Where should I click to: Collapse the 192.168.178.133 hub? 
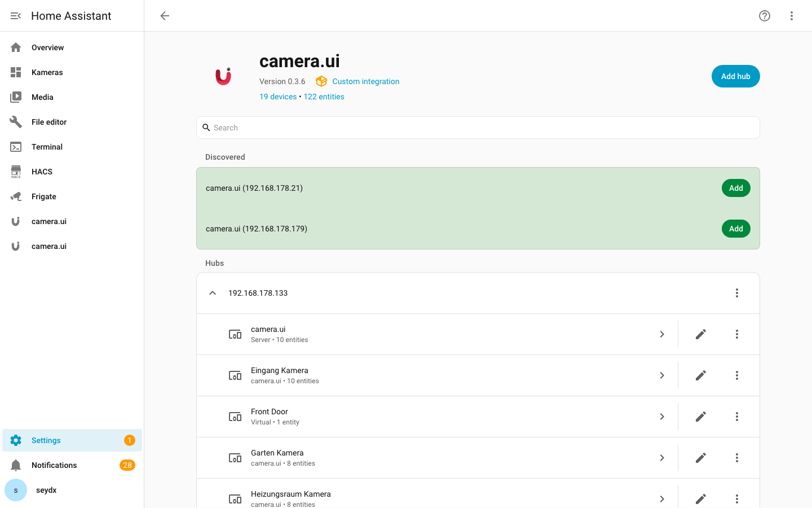tap(213, 293)
